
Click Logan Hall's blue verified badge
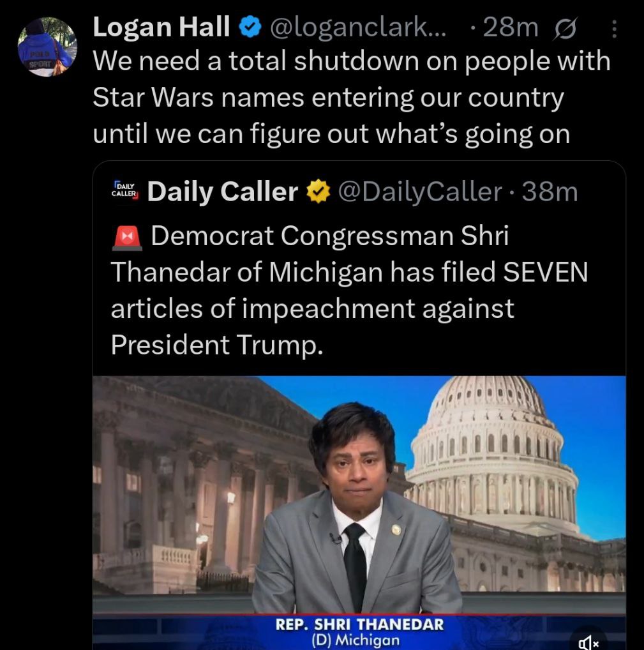pyautogui.click(x=250, y=27)
